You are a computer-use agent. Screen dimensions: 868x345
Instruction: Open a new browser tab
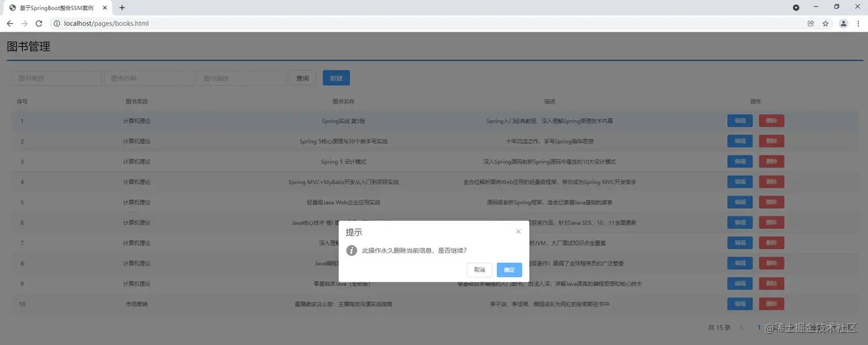pos(122,8)
